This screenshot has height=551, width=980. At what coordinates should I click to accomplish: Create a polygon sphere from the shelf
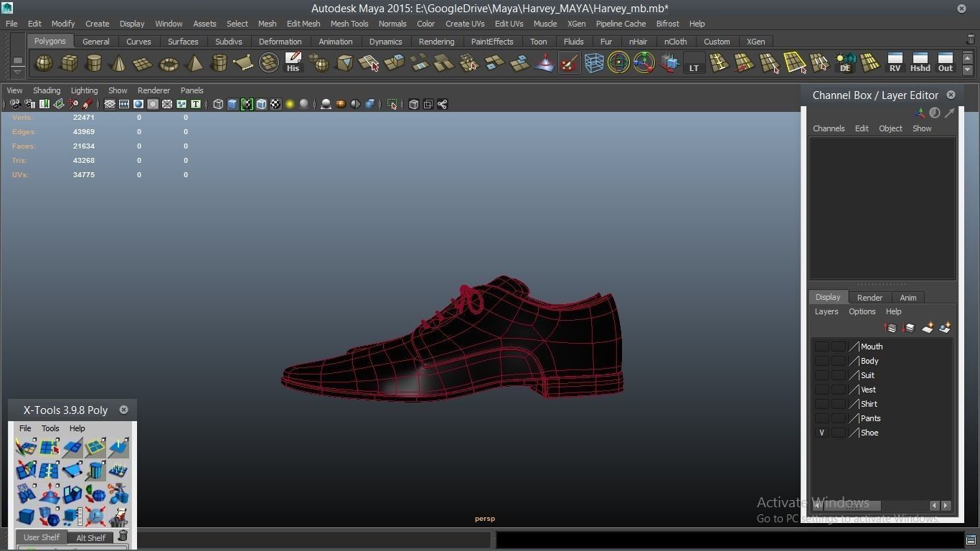pyautogui.click(x=44, y=63)
